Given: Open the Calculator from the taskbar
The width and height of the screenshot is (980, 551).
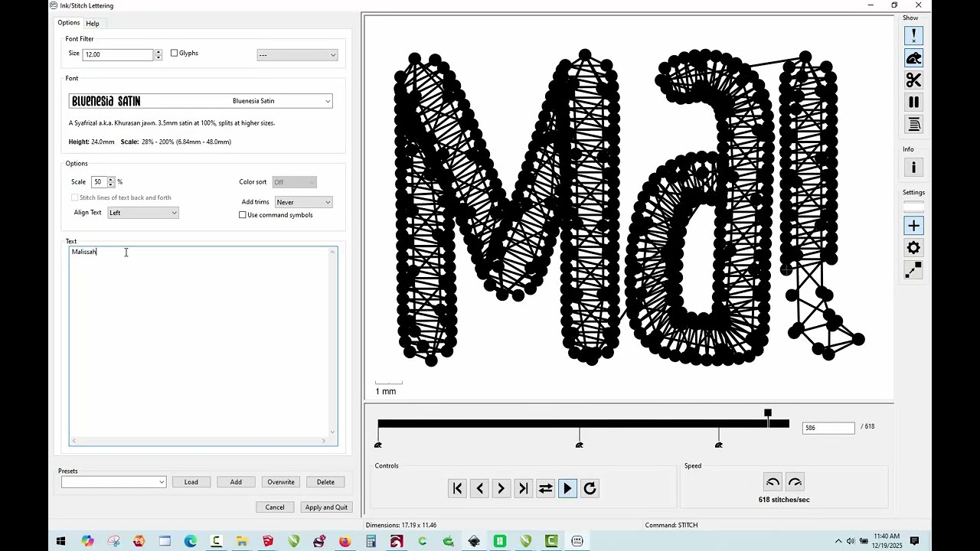Looking at the screenshot, I should [371, 541].
